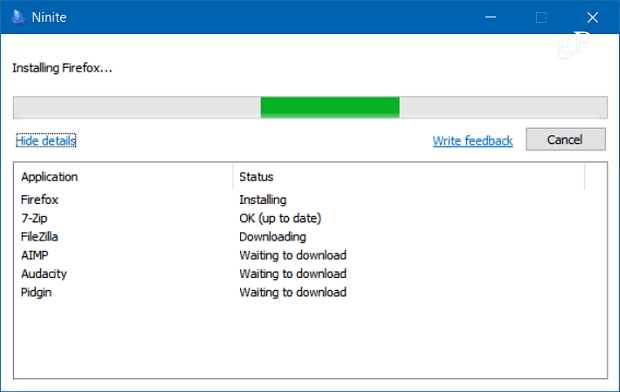The height and width of the screenshot is (392, 620).
Task: Open the Write feedback link
Action: tap(473, 141)
